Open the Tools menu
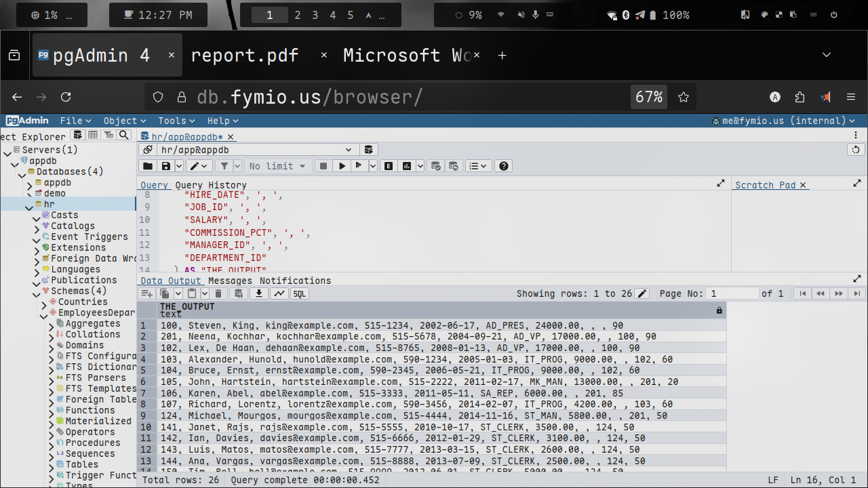This screenshot has width=868, height=488. [176, 121]
